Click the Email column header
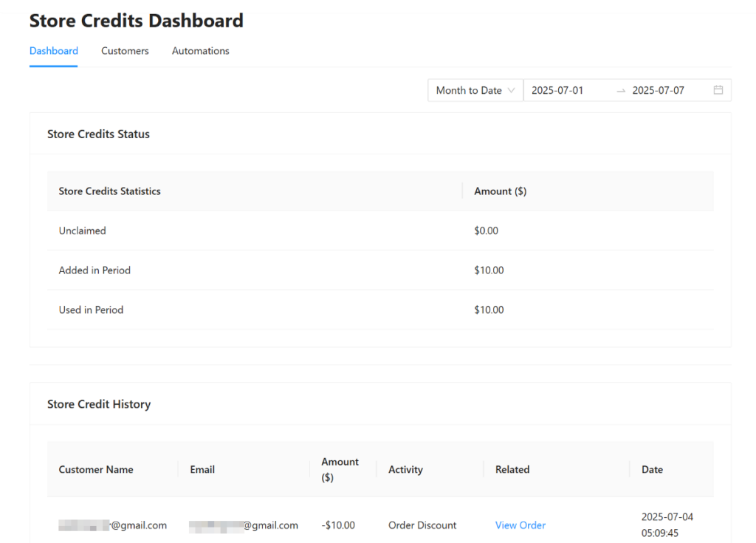Image resolution: width=756 pixels, height=543 pixels. [x=202, y=469]
